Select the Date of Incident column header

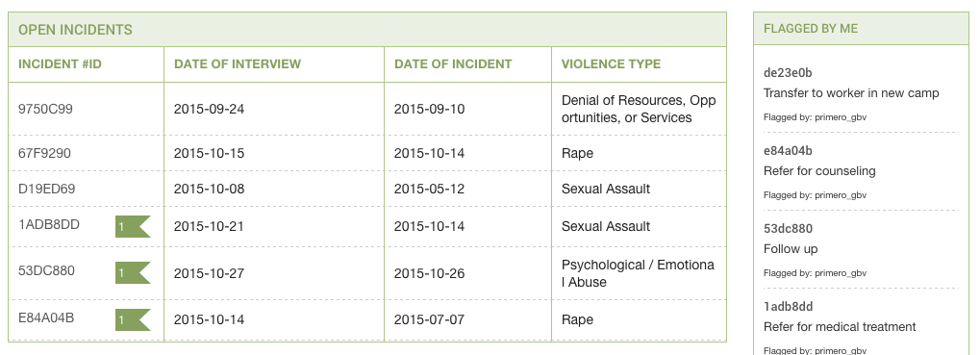(x=453, y=63)
